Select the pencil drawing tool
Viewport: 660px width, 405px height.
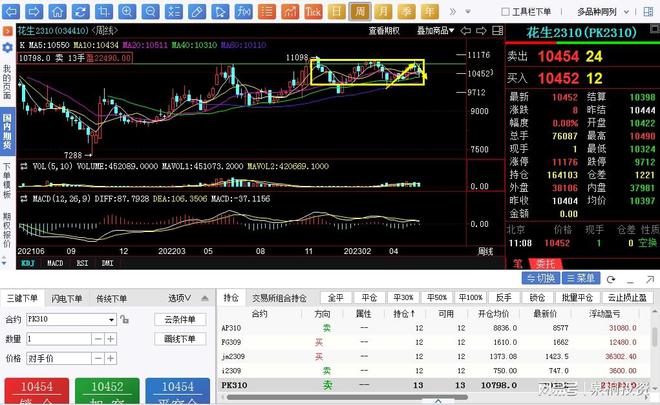(197, 11)
